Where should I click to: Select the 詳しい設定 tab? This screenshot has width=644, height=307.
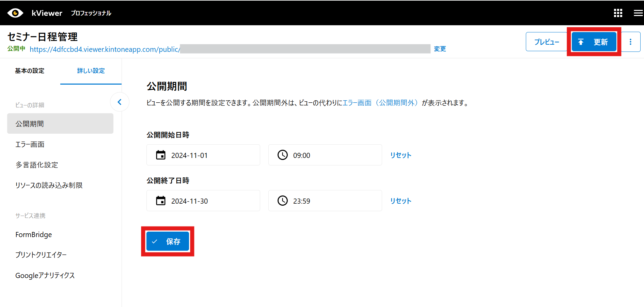click(x=91, y=71)
